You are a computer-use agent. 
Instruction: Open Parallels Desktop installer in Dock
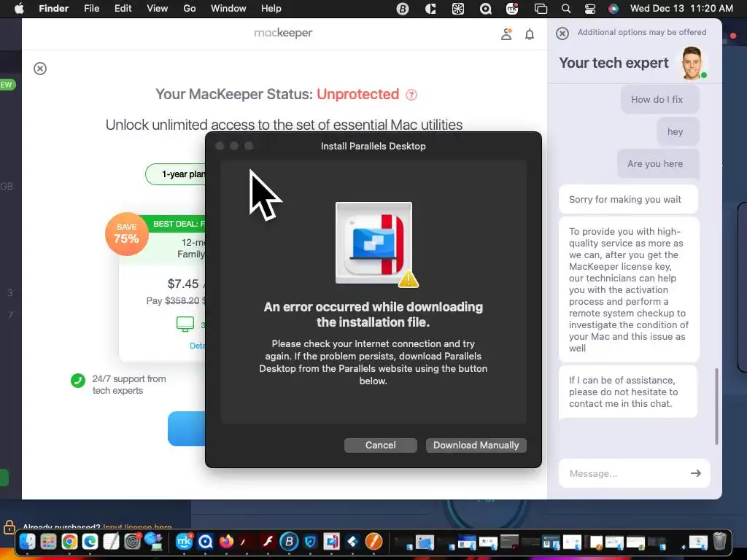(332, 542)
